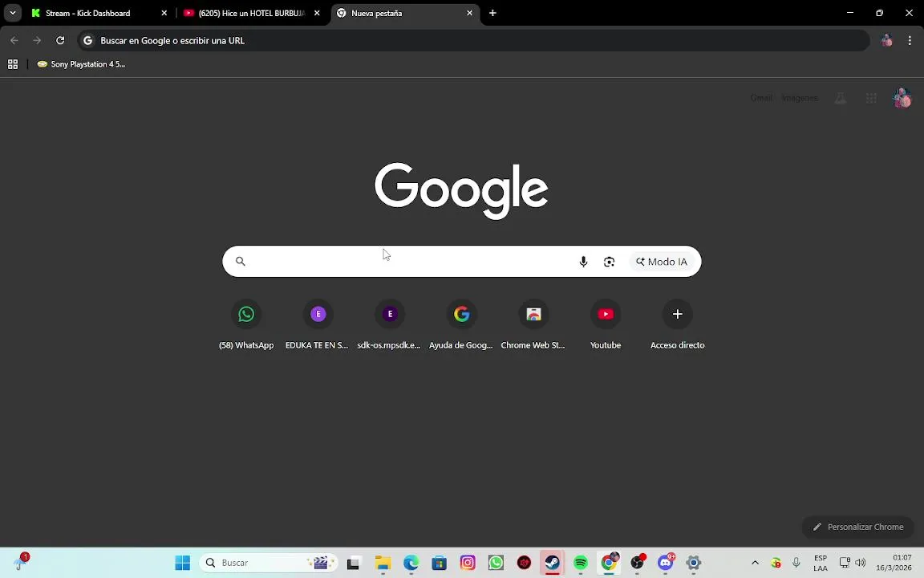Viewport: 924px width, 578px height.
Task: Open Search Labs flask icon
Action: [841, 99]
